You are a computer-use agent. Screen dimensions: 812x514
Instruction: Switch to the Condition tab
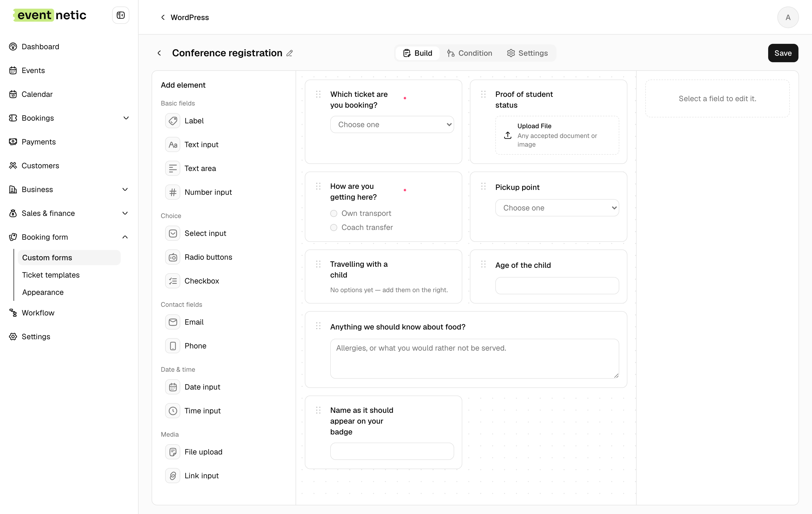click(469, 53)
